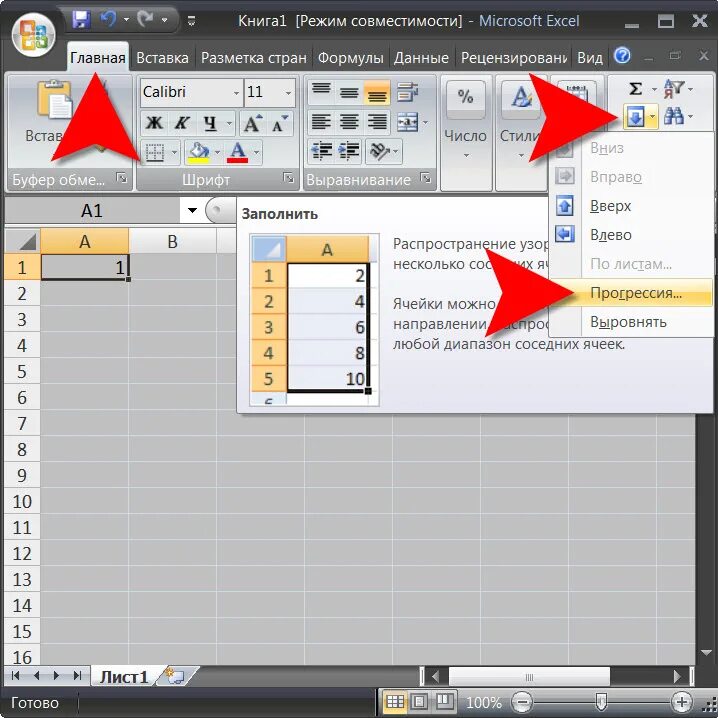718x718 pixels.
Task: Open the font size 11 dropdown
Action: (x=288, y=93)
